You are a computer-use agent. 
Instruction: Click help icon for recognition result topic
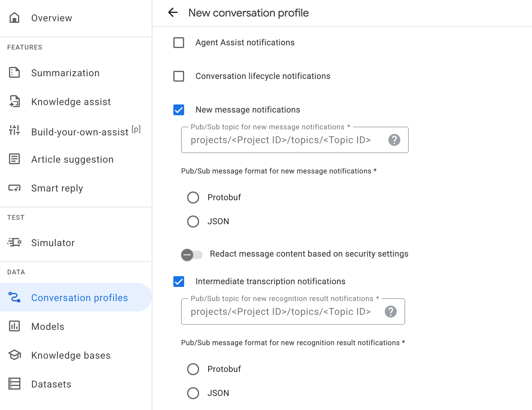[x=390, y=312]
